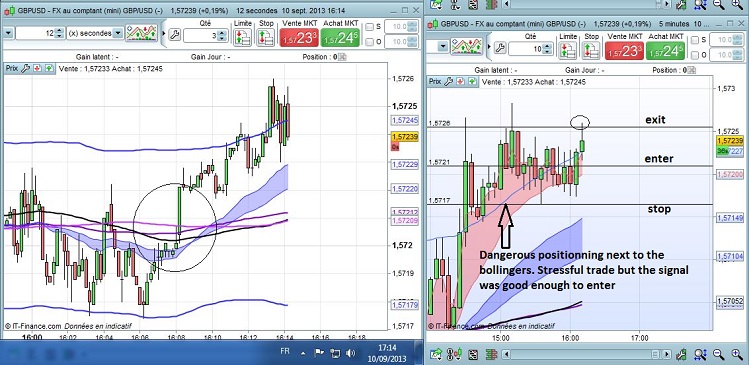Click Vente MKT sell button in the 5 minutes window
This screenshot has width=749, height=365.
coord(623,51)
